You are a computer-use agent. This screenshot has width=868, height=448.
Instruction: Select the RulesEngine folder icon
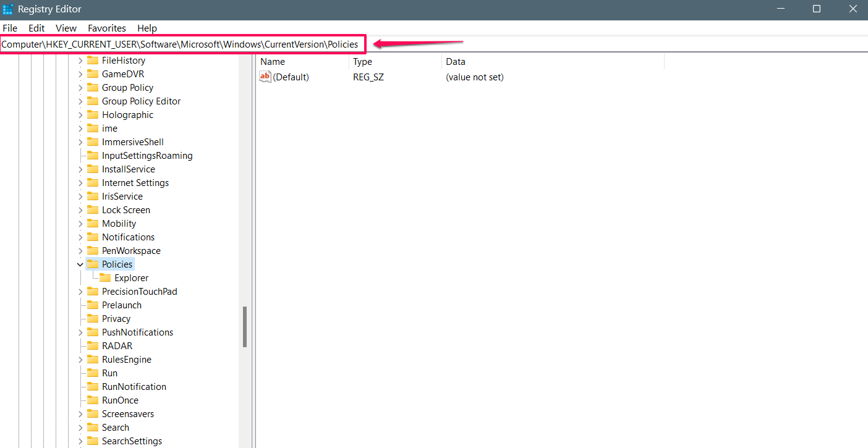click(x=93, y=359)
